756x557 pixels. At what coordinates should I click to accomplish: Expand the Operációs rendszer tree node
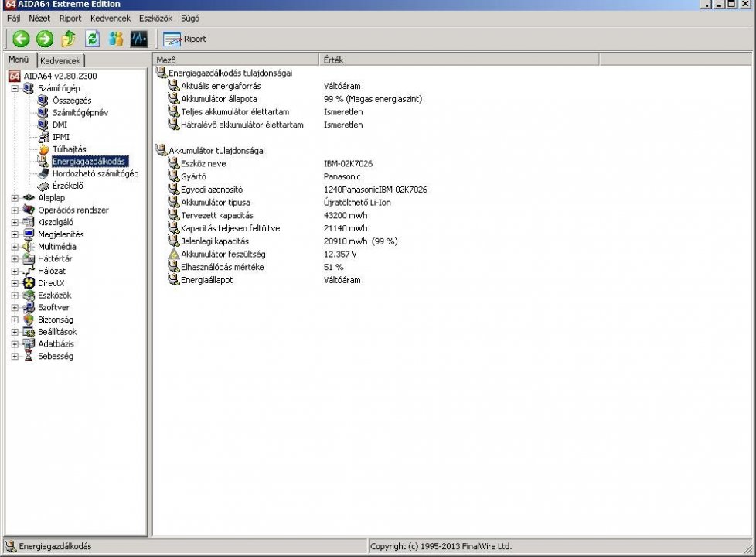[15, 210]
